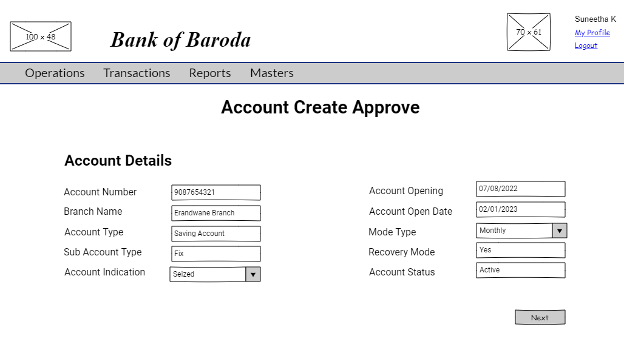This screenshot has height=364, width=624.
Task: Click the Saving Account input field
Action: pyautogui.click(x=215, y=234)
